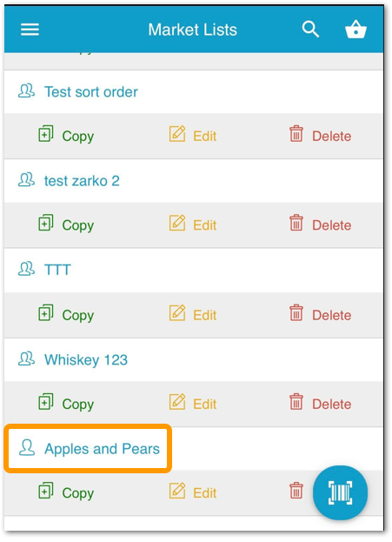Copy the Whiskey 123 list
The width and height of the screenshot is (392, 542).
pos(66,404)
